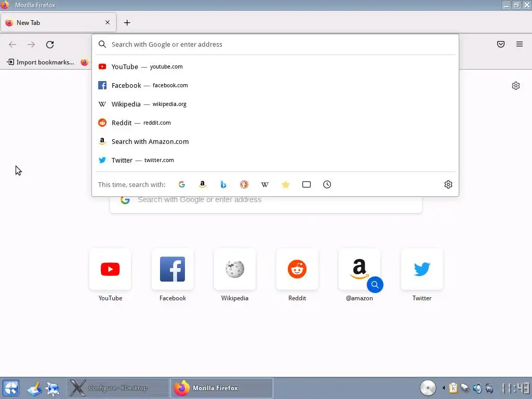Choose Search with Amazon.com suggestion
The width and height of the screenshot is (532, 399).
click(x=275, y=141)
